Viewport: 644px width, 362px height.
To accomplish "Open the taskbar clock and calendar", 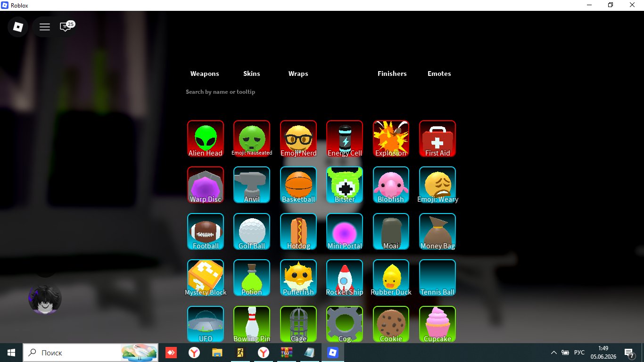I will coord(603,353).
